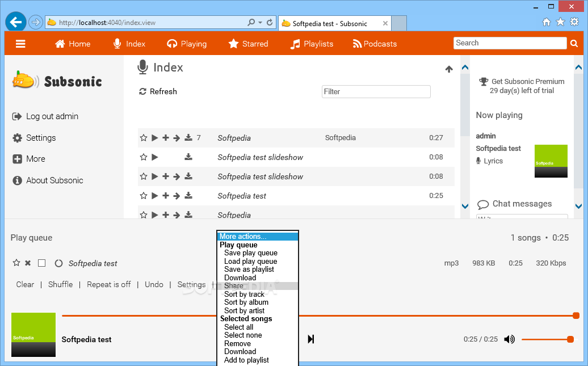Toggle Repeat is off
This screenshot has height=366, width=588.
point(109,285)
